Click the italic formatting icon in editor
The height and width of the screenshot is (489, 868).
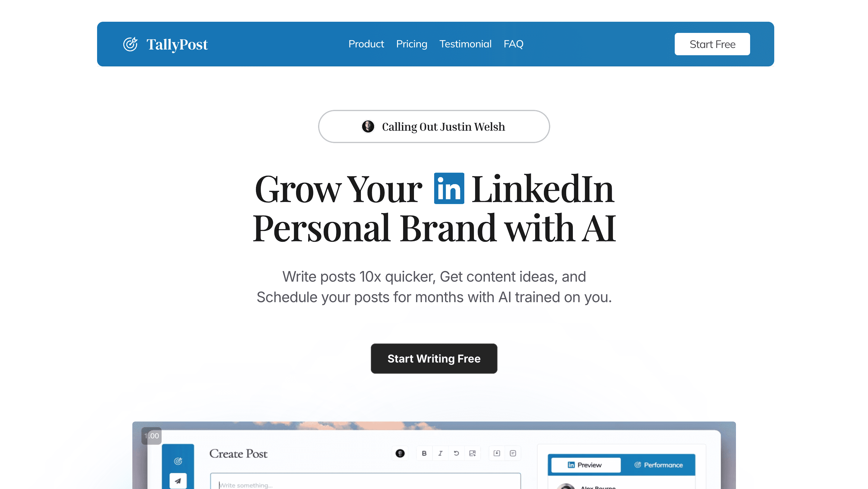439,453
